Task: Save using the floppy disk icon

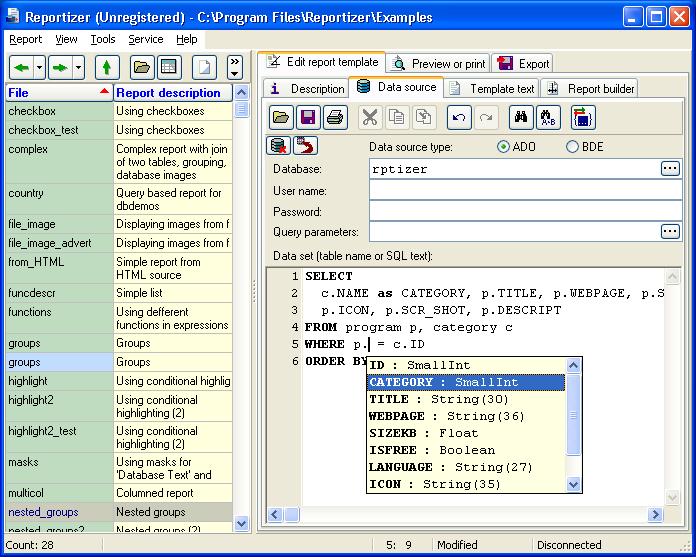Action: (x=308, y=118)
